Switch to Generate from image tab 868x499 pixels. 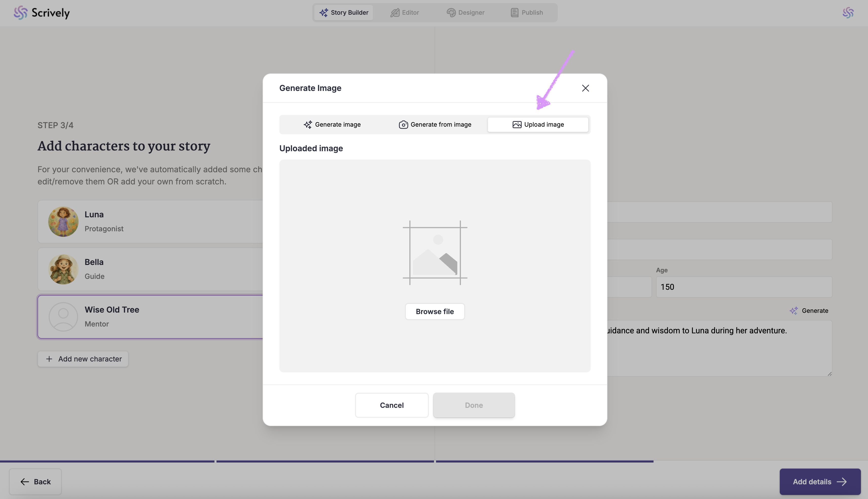pos(435,124)
